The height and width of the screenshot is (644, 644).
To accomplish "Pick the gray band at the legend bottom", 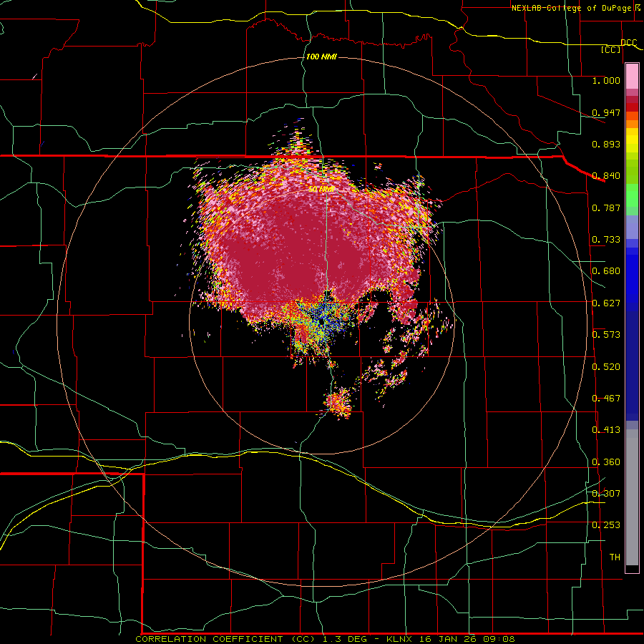I will pos(632,497).
